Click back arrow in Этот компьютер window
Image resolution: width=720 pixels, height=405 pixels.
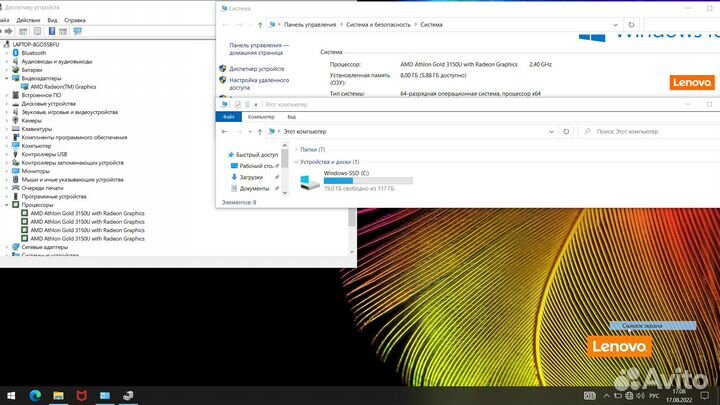pos(225,132)
